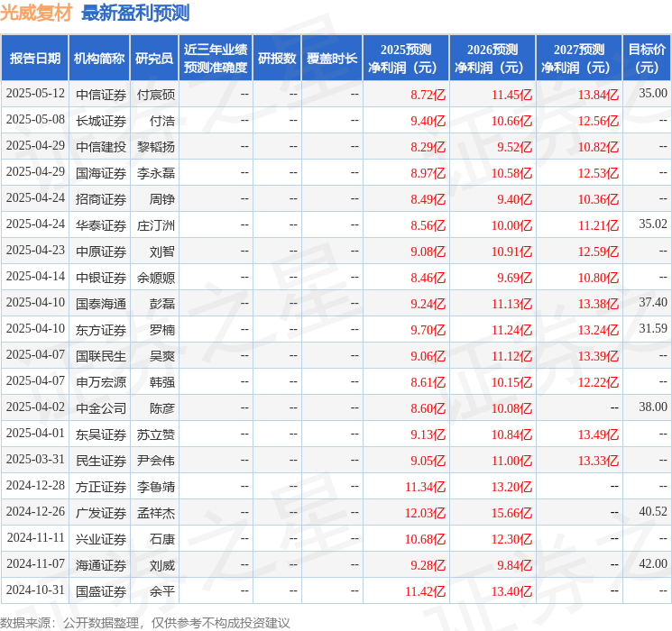Viewport: 672px width, 631px height.
Task: Sort by the 报告日期 column header
Action: (x=35, y=59)
